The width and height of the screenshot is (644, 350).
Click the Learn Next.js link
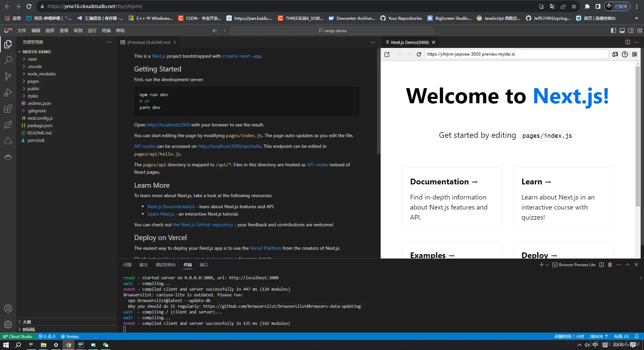161,214
